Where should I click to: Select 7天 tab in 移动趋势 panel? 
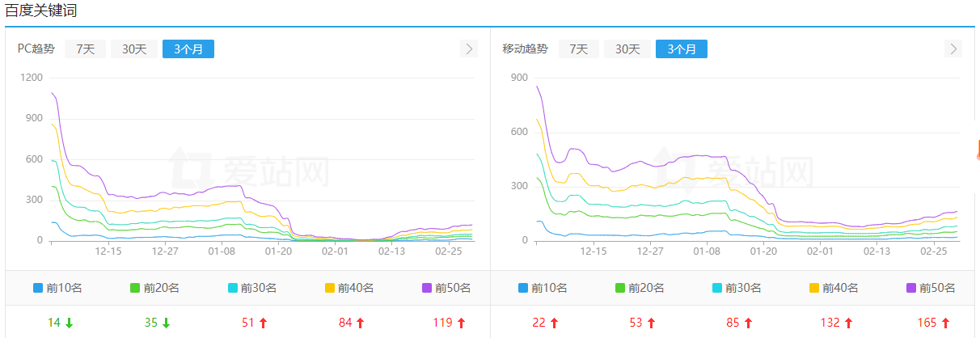point(578,49)
